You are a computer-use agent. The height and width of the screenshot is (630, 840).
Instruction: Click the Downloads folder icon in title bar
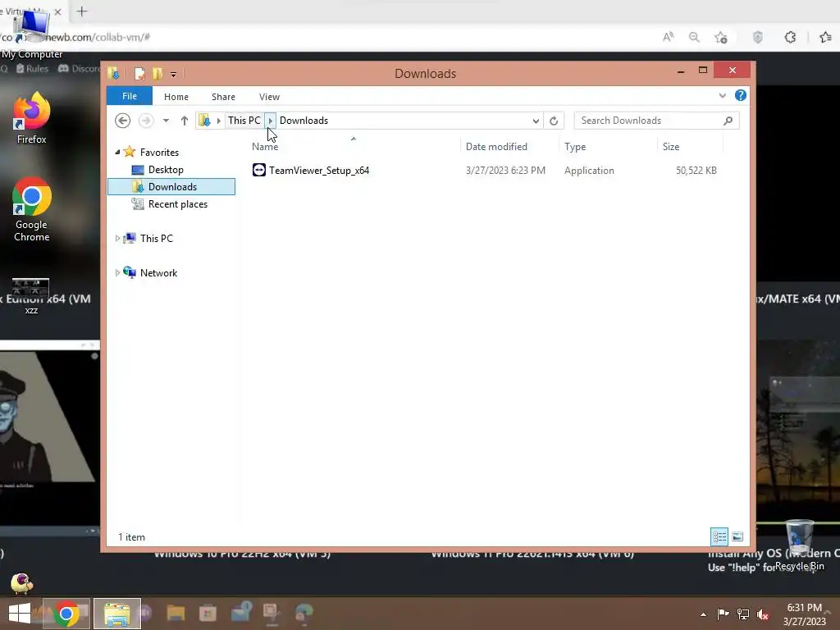coord(113,73)
